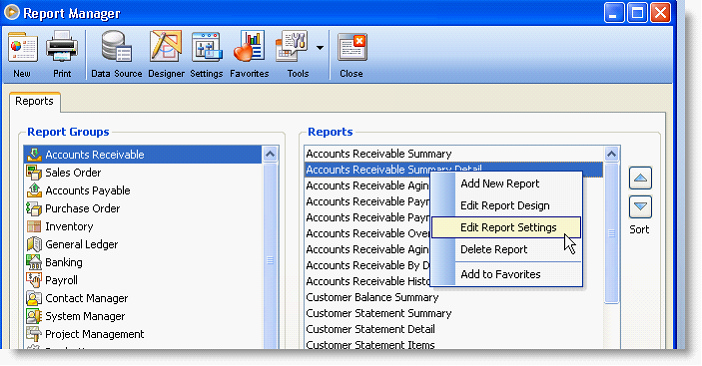Click the Print toolbar icon
The width and height of the screenshot is (702, 366).
tap(62, 47)
